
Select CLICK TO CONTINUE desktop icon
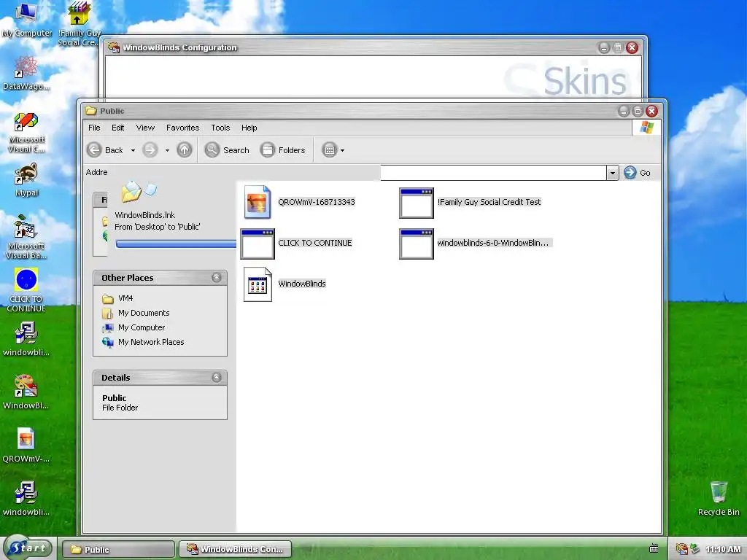click(x=26, y=289)
